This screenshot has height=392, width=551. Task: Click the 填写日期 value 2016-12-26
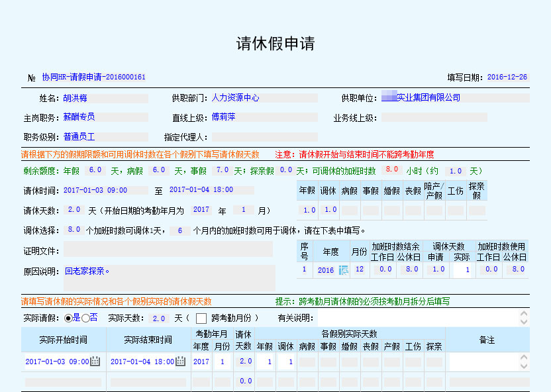[508, 77]
